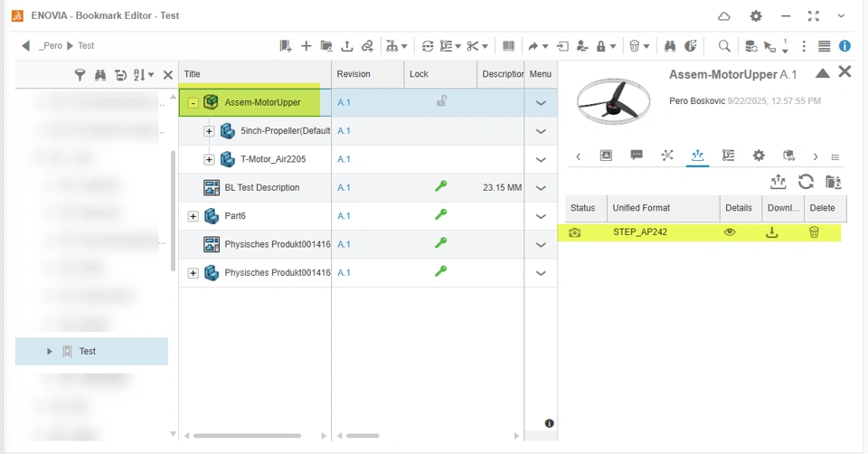Click the add link chain icon
The width and height of the screenshot is (868, 454).
pyautogui.click(x=368, y=46)
